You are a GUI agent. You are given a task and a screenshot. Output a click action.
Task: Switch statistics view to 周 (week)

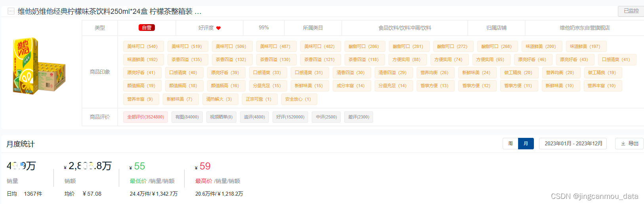click(511, 143)
